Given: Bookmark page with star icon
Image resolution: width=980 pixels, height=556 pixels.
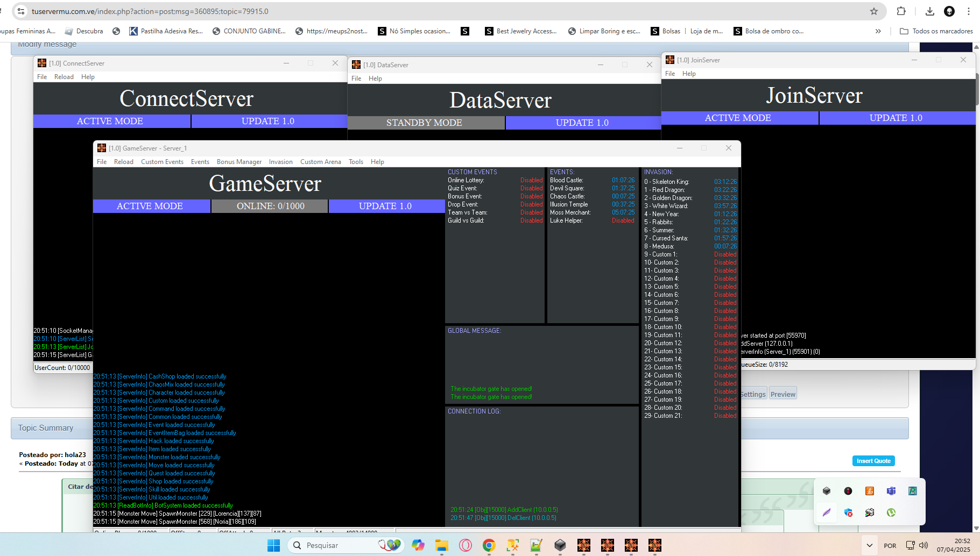Looking at the screenshot, I should [x=874, y=11].
